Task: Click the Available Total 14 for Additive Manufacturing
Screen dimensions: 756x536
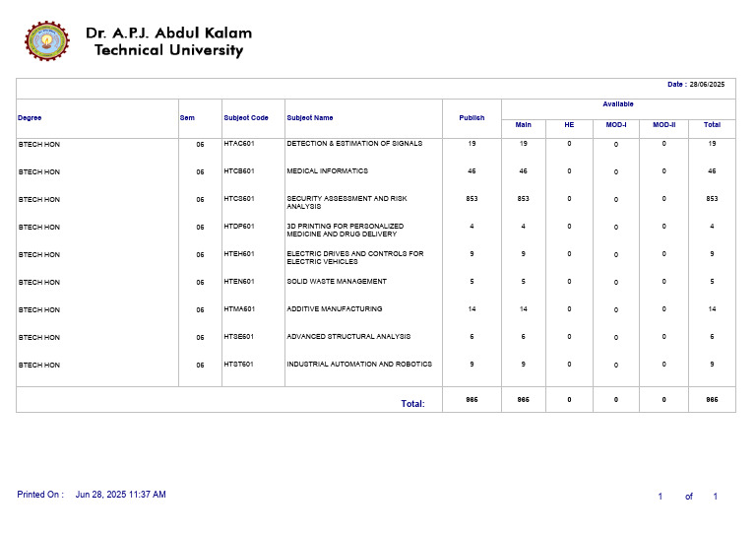Action: click(712, 308)
